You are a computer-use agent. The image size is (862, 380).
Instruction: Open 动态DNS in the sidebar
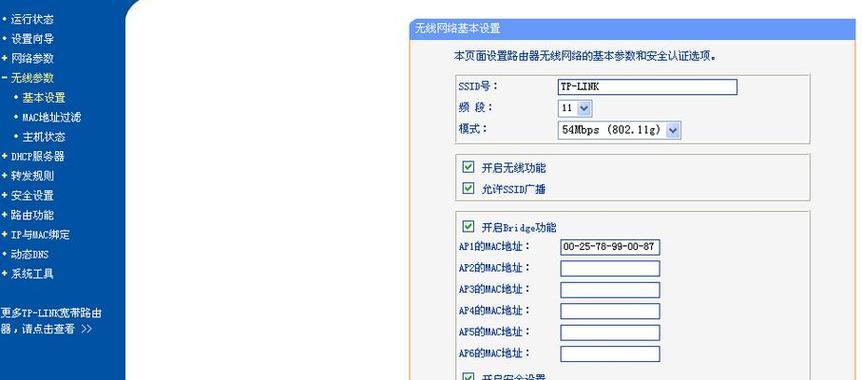pyautogui.click(x=30, y=254)
